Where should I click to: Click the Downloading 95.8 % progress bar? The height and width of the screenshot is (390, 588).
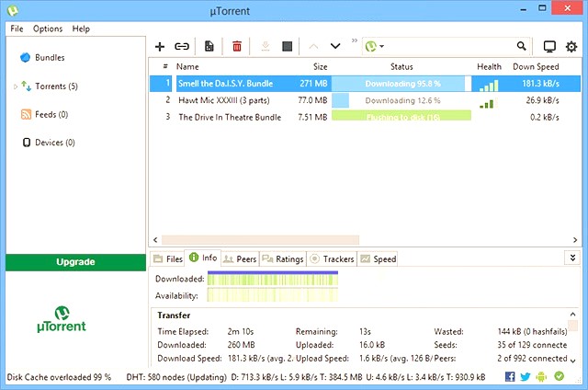pyautogui.click(x=401, y=84)
